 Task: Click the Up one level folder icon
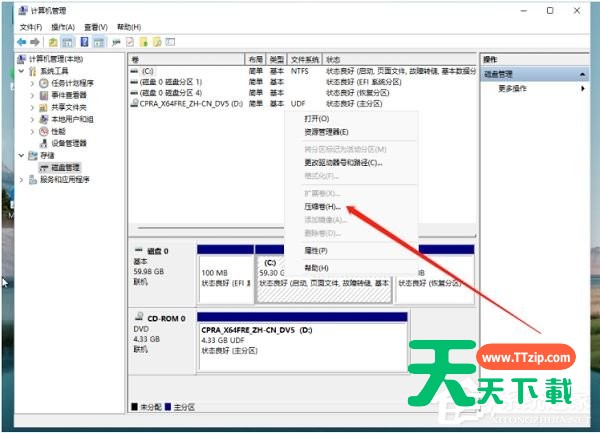click(x=53, y=42)
